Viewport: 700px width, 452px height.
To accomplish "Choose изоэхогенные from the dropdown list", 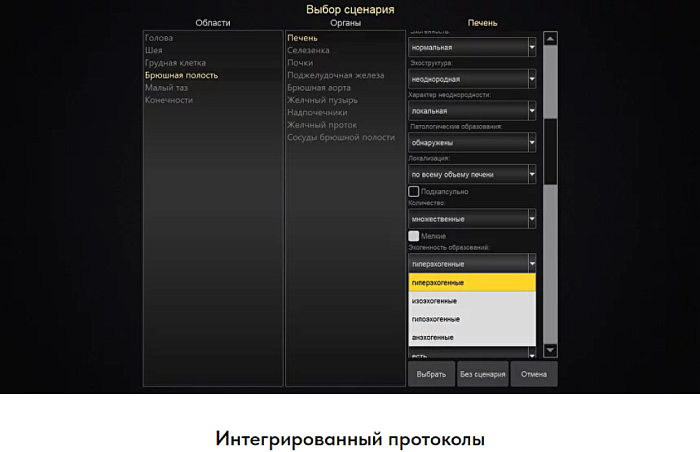I will 472,301.
